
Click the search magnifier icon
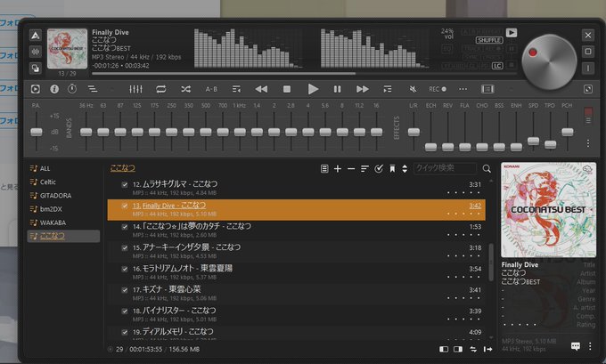tap(487, 169)
